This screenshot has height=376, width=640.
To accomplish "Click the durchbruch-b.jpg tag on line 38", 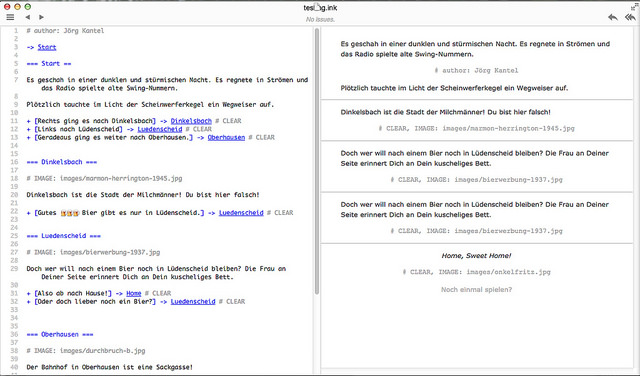I will coord(86,351).
